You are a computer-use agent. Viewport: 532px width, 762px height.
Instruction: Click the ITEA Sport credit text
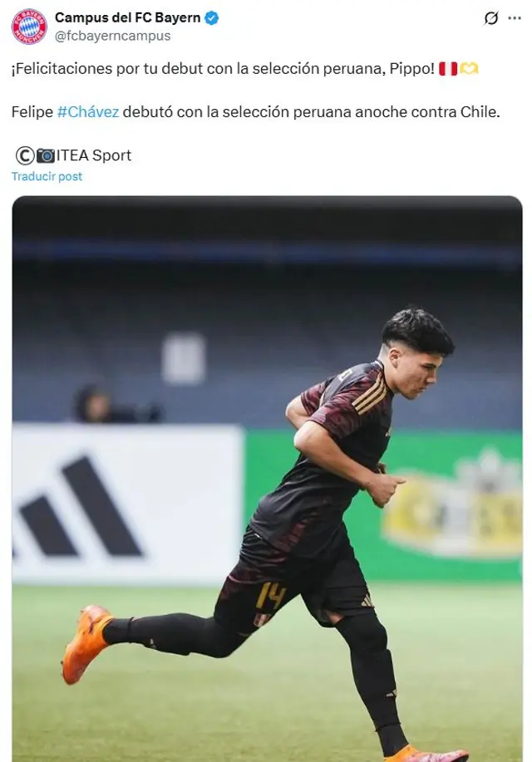coord(94,155)
